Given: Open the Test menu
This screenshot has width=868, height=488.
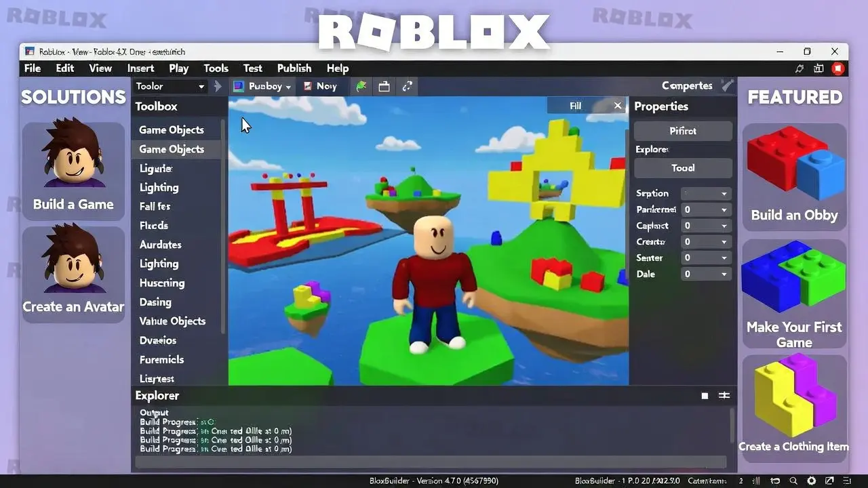Looking at the screenshot, I should [253, 68].
